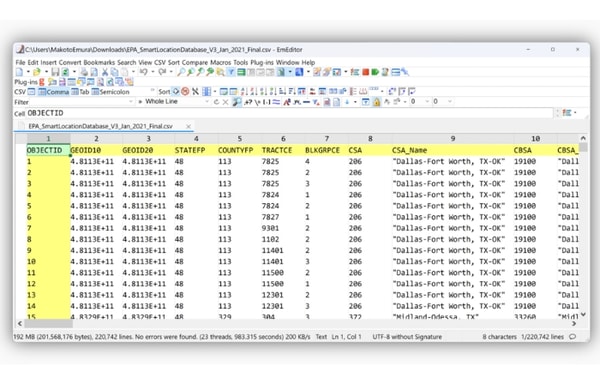Screen dimensions: 600x384
Task: Click the OBJECTID text in the Cell box
Action: (x=45, y=113)
